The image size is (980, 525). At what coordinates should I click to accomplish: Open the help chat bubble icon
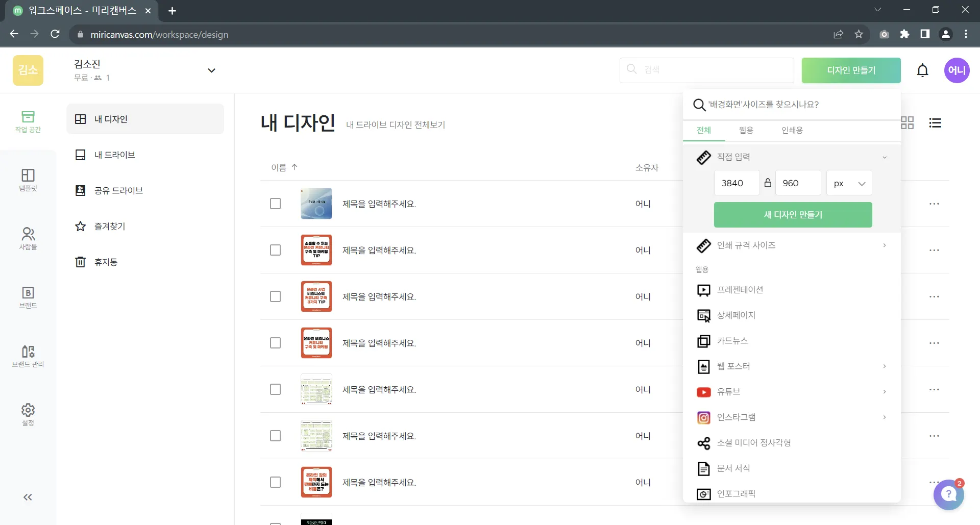[x=949, y=494]
